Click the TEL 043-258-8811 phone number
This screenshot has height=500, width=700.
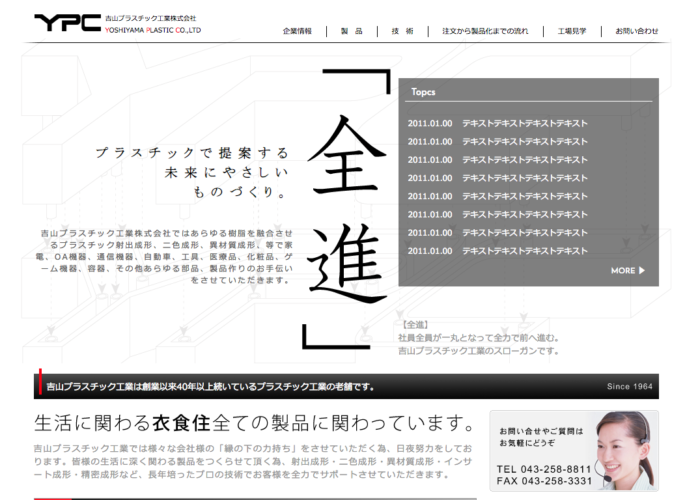(541, 468)
